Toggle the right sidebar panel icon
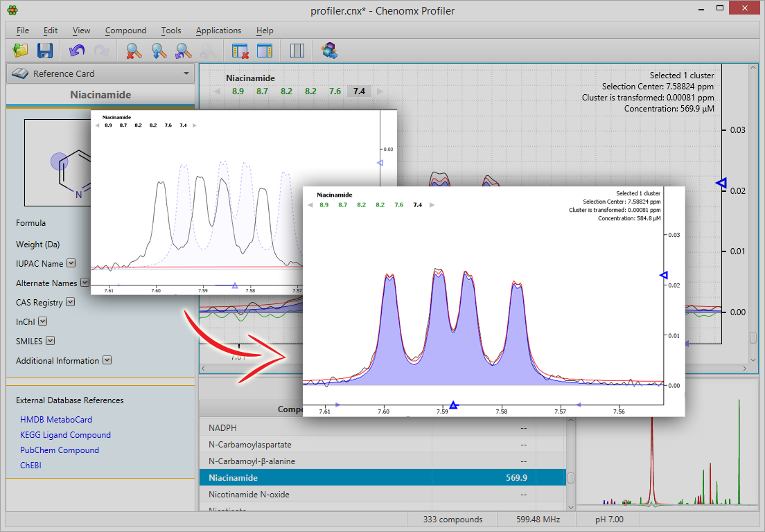This screenshot has width=765, height=532. point(265,51)
